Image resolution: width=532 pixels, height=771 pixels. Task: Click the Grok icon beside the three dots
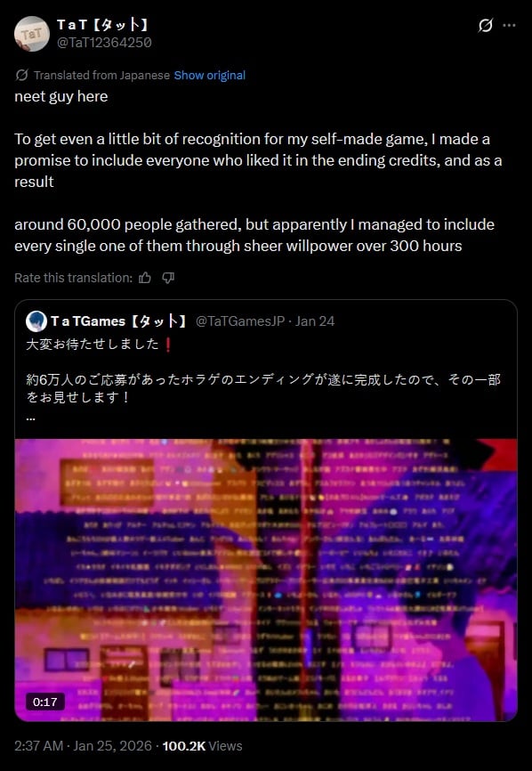pos(485,25)
